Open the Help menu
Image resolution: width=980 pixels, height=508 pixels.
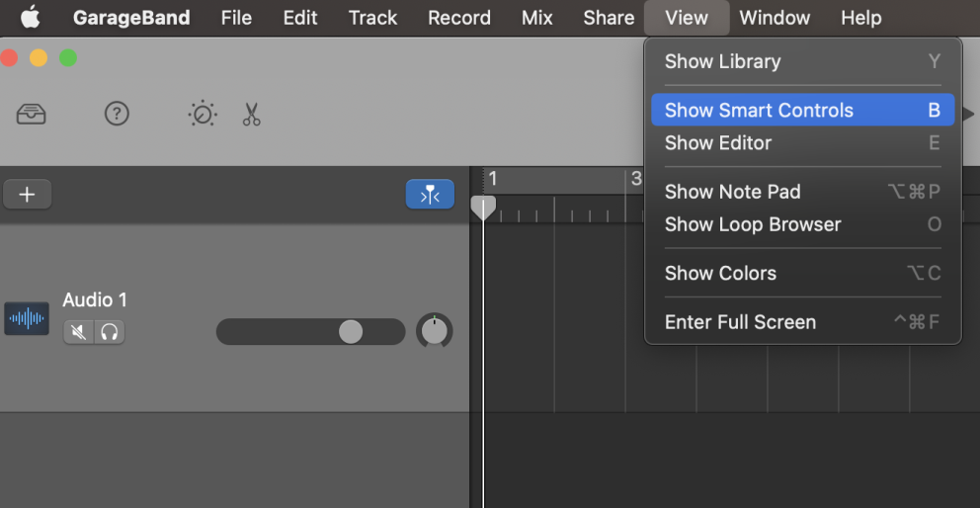(x=861, y=18)
